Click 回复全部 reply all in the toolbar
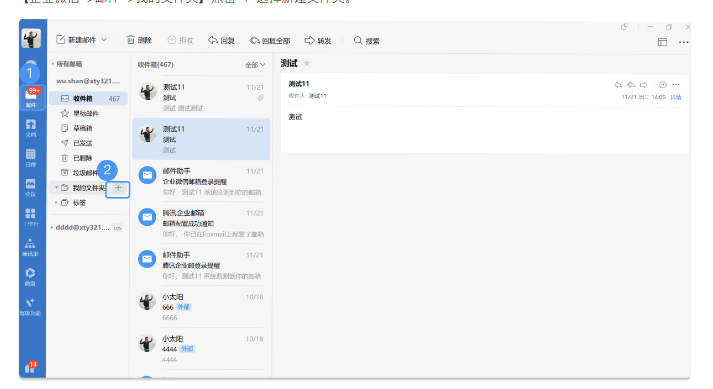Viewport: 713px width, 389px height. [270, 40]
